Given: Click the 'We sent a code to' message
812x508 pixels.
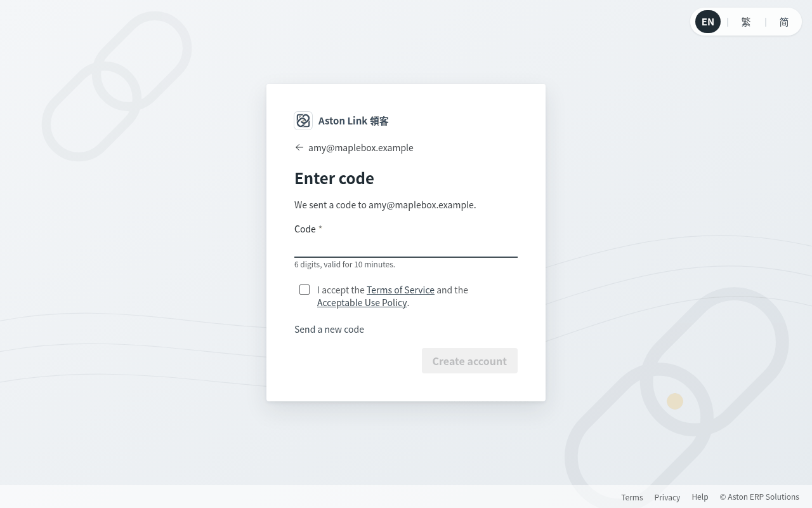Looking at the screenshot, I should (x=385, y=204).
